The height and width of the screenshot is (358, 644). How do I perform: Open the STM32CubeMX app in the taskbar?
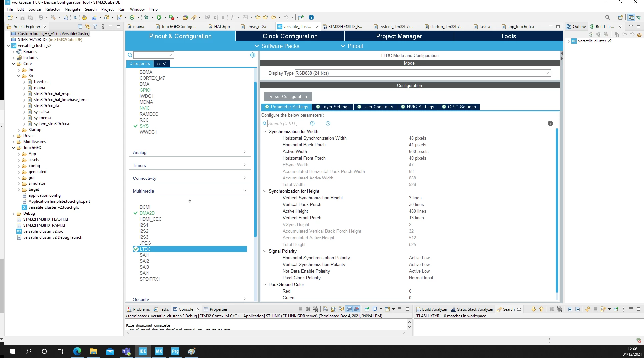click(159, 351)
